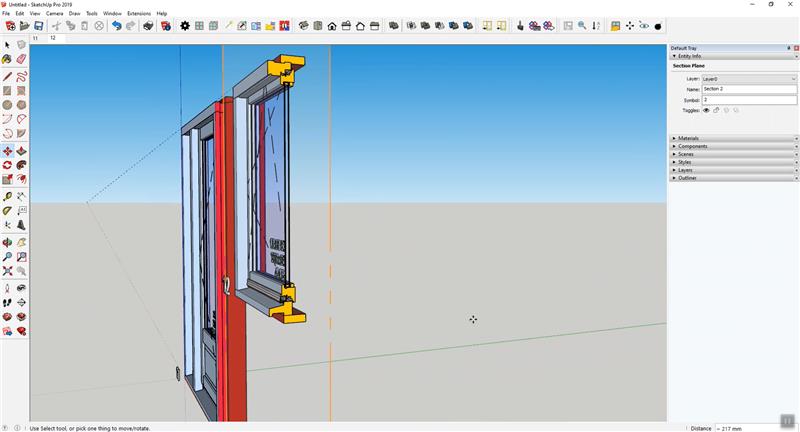Image resolution: width=800 pixels, height=432 pixels.
Task: Choose the Orbit camera tool
Action: click(x=8, y=242)
